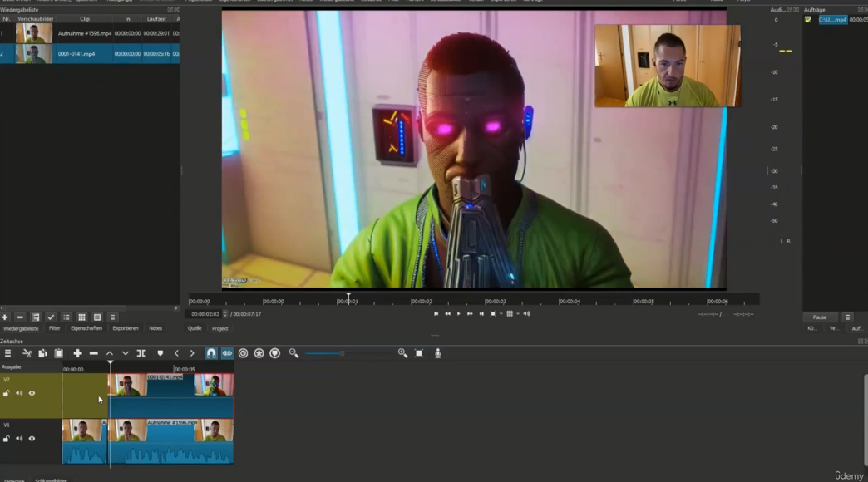Add a timeline marker with the marker icon
The image size is (868, 482).
click(160, 353)
